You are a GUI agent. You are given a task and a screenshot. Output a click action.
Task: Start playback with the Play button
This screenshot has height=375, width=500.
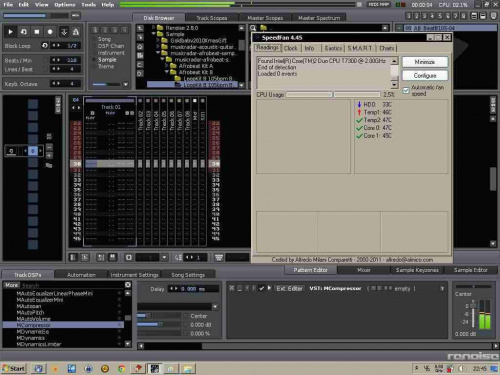click(10, 32)
